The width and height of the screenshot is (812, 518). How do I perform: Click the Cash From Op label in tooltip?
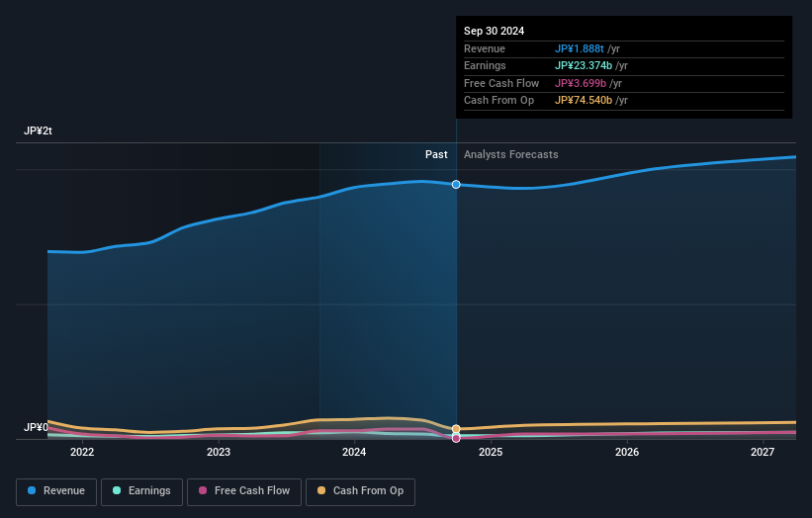(x=498, y=101)
